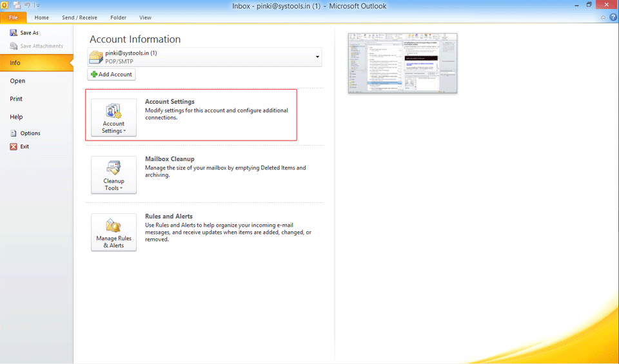Screen dimensions: 619x364
Task: Select Help in the backstage menu
Action: (16, 117)
